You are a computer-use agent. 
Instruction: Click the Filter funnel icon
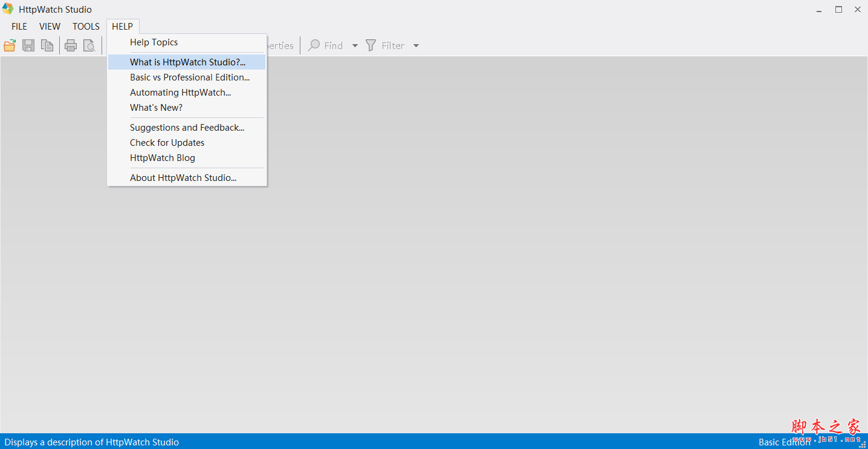pos(371,45)
